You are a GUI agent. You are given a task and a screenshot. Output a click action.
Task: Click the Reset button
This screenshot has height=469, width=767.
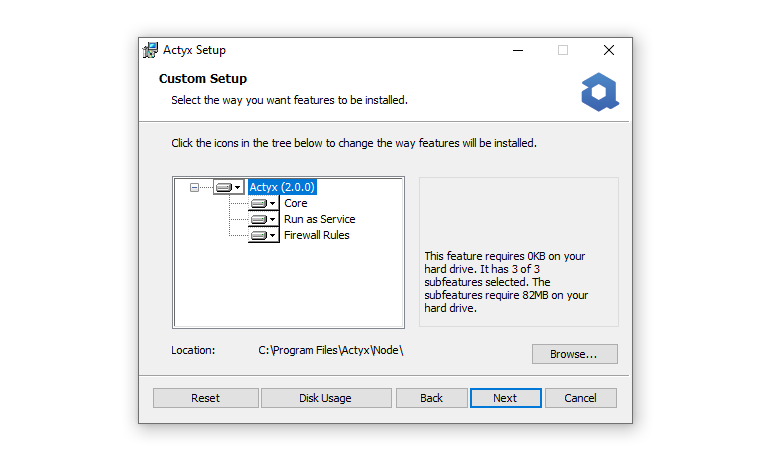(205, 398)
